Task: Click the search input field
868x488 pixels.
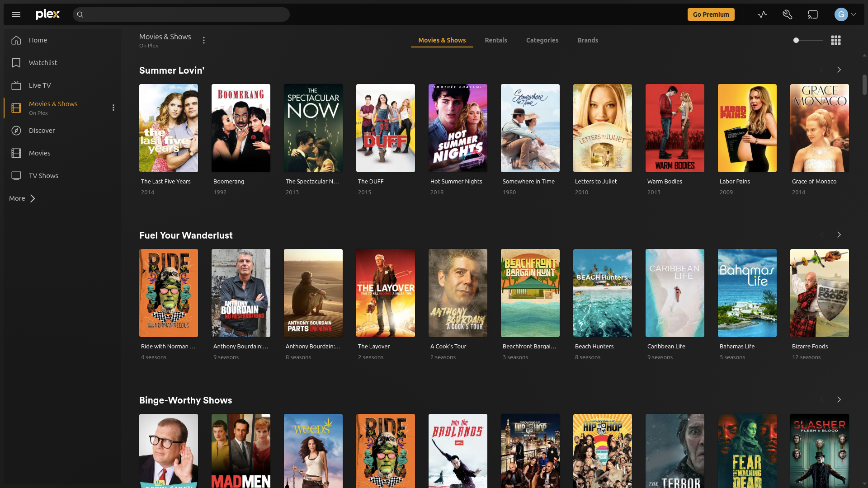Action: [x=181, y=14]
